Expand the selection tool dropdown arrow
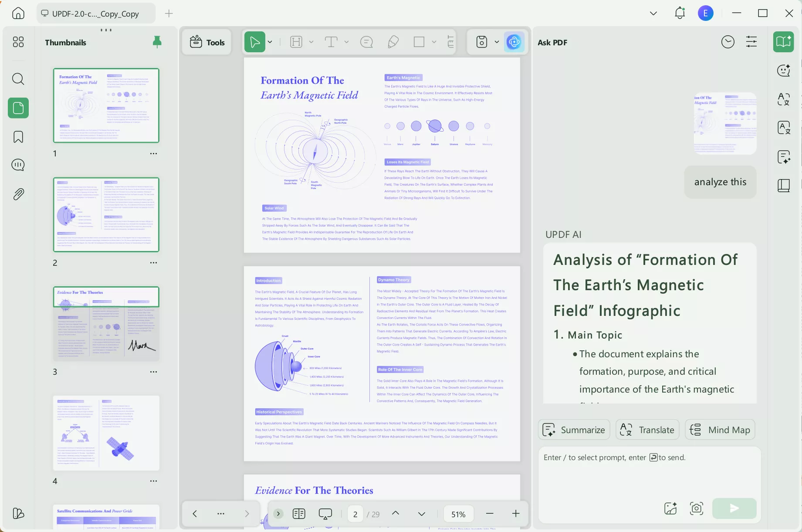This screenshot has height=532, width=802. coord(270,42)
